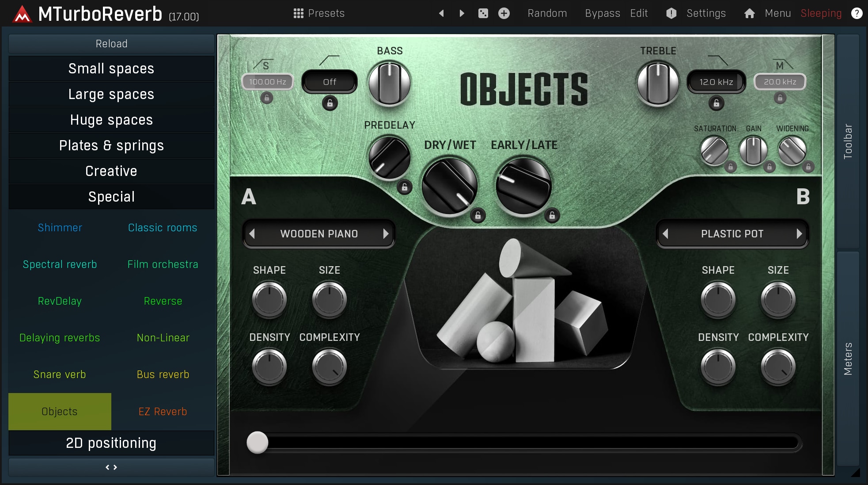
Task: Click the next preset arrow icon
Action: click(x=462, y=13)
